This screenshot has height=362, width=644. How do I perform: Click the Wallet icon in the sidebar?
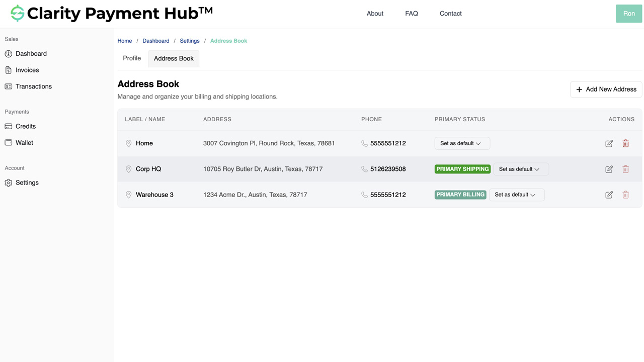tap(8, 142)
